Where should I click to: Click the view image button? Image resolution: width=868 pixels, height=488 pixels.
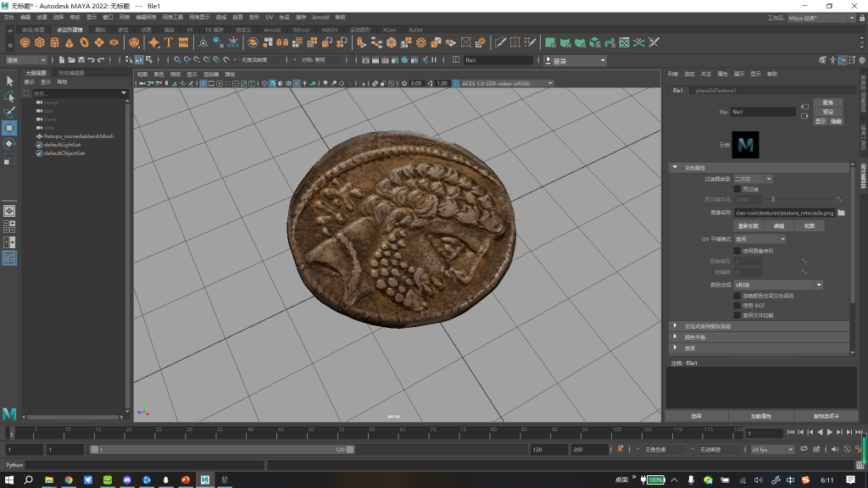[810, 225]
